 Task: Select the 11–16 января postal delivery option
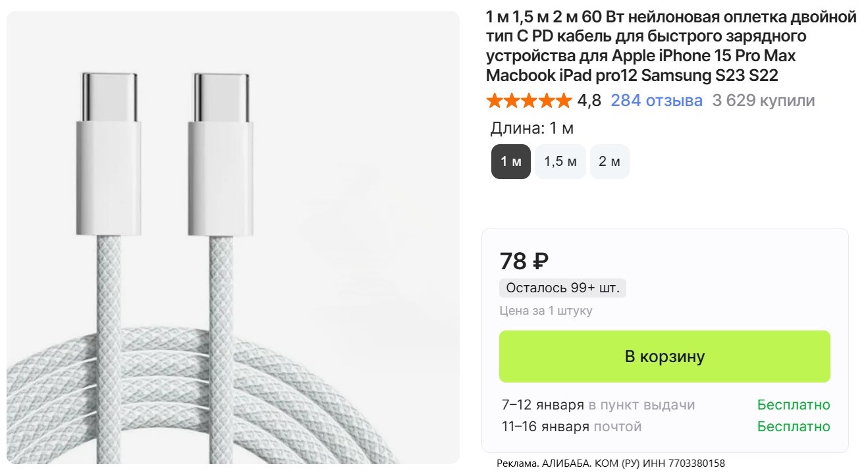(x=571, y=427)
